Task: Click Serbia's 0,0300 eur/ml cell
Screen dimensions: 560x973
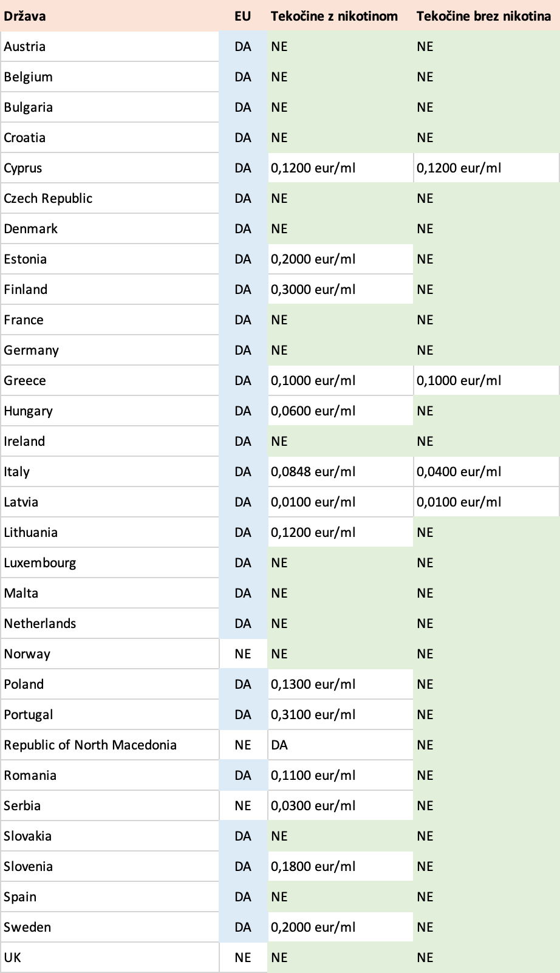Action: click(340, 805)
